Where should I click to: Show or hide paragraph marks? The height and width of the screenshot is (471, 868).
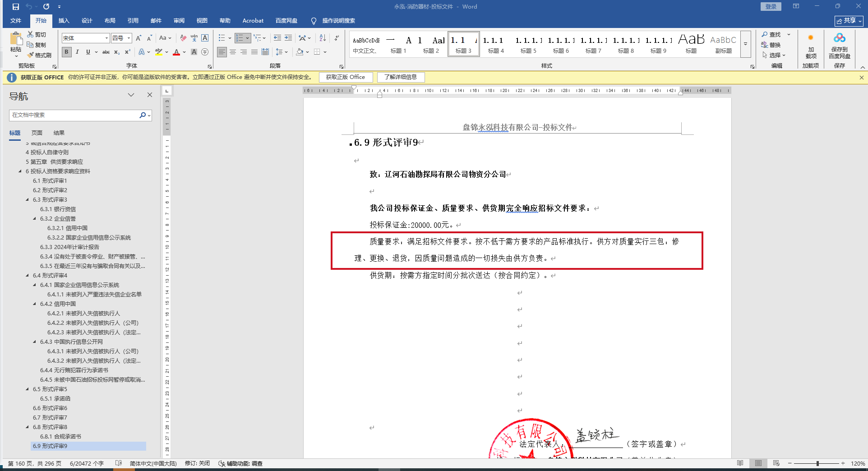337,38
